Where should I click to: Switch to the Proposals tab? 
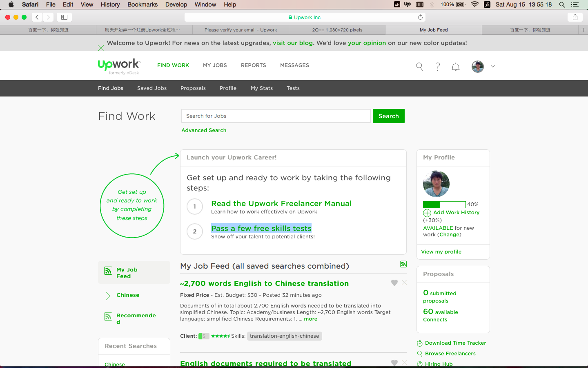[193, 88]
